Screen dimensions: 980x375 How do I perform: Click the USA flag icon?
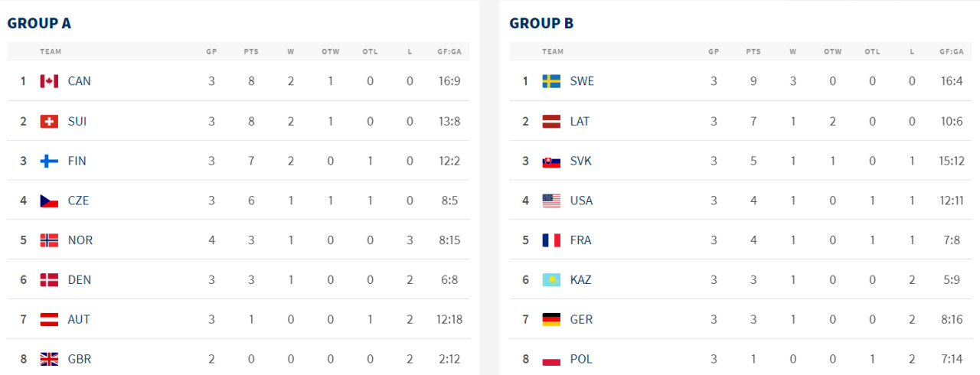(x=551, y=201)
